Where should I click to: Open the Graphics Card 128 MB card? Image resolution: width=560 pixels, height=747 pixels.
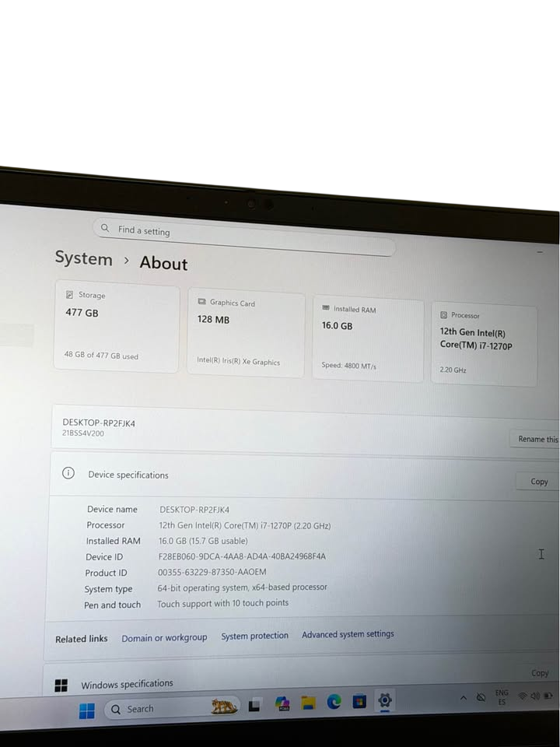pyautogui.click(x=246, y=332)
